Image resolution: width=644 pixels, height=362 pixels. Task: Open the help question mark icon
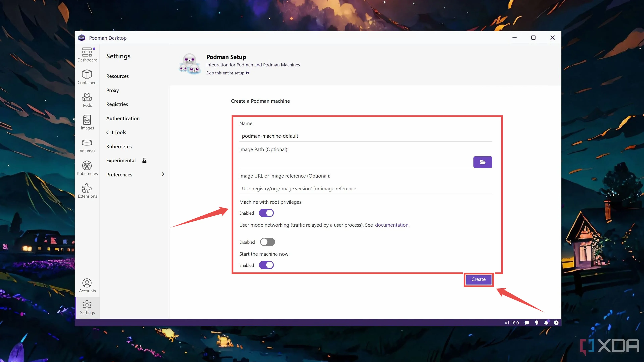pos(556,323)
